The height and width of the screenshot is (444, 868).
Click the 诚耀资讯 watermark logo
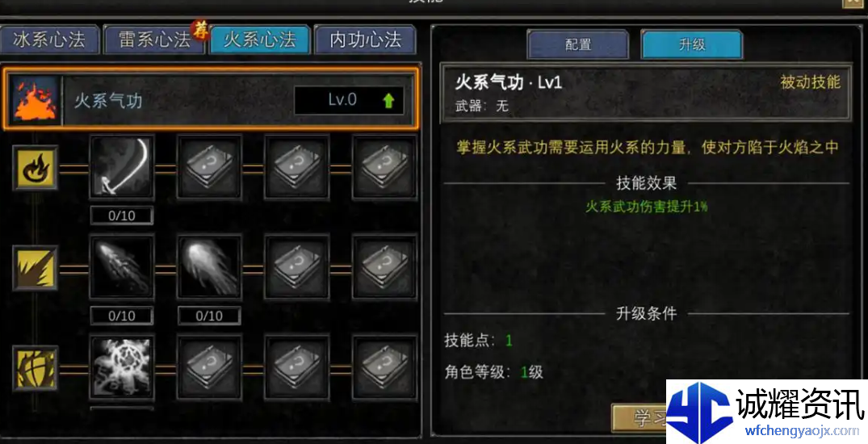767,412
